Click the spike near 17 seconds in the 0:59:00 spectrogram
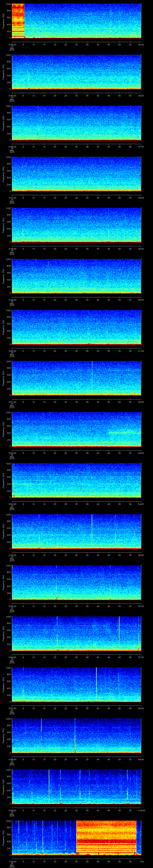Viewport: 153px width, 868px height. (49, 785)
